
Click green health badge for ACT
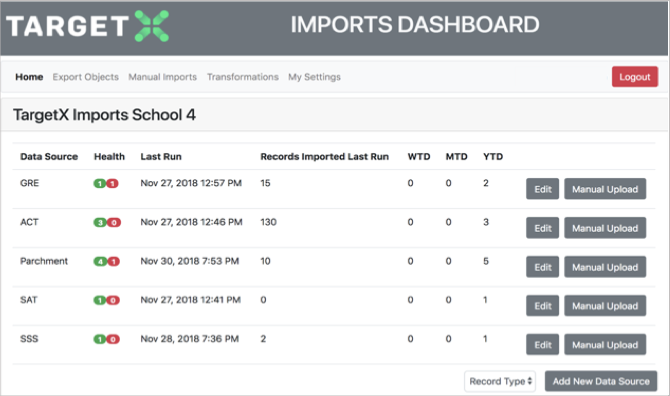click(100, 223)
